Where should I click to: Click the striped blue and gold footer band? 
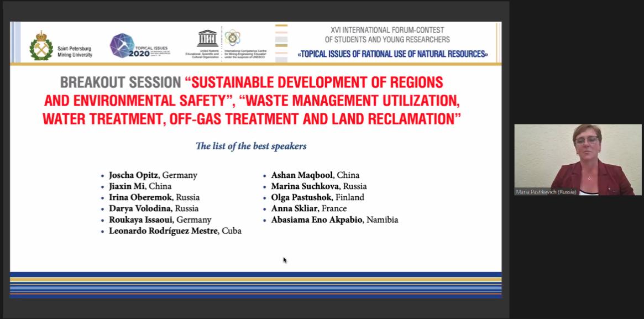[x=255, y=284]
